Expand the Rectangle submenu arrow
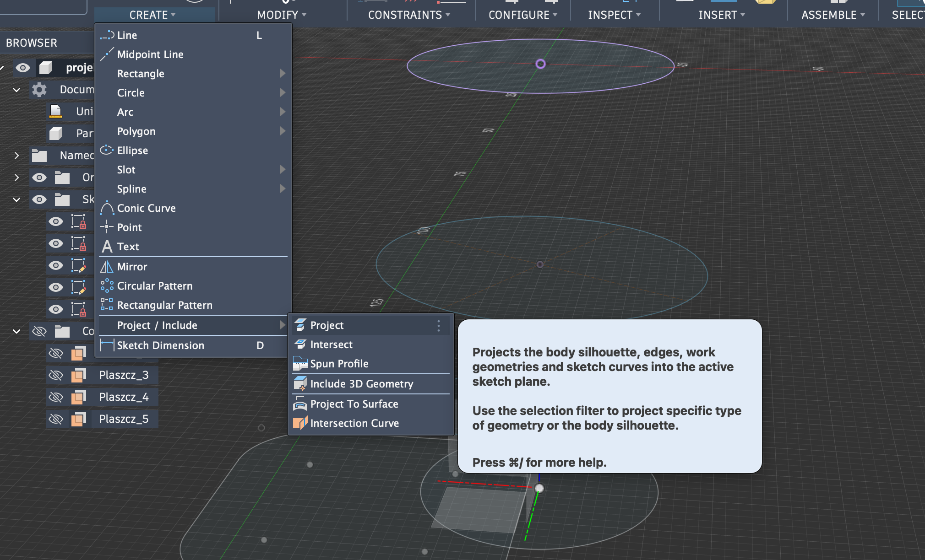Viewport: 925px width, 560px height. pyautogui.click(x=283, y=74)
